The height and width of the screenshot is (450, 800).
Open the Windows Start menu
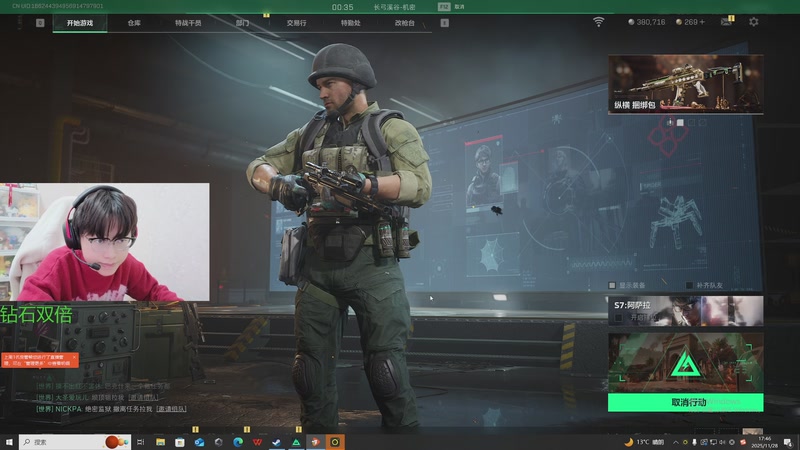click(9, 442)
